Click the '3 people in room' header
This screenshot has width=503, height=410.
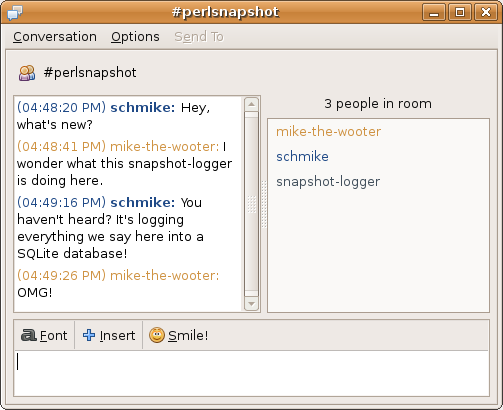pyautogui.click(x=378, y=104)
